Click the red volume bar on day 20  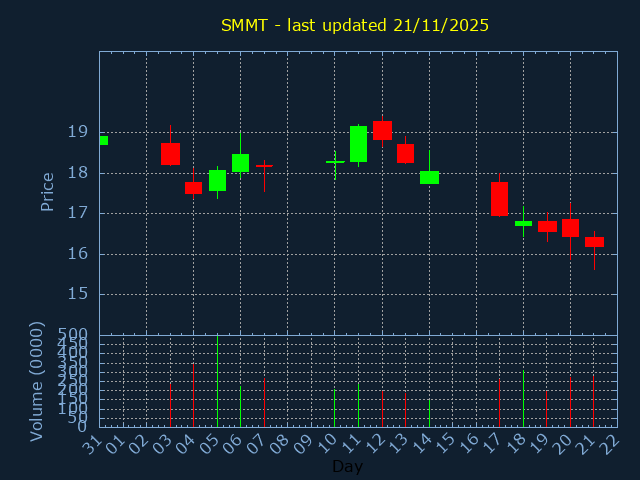coord(570,402)
